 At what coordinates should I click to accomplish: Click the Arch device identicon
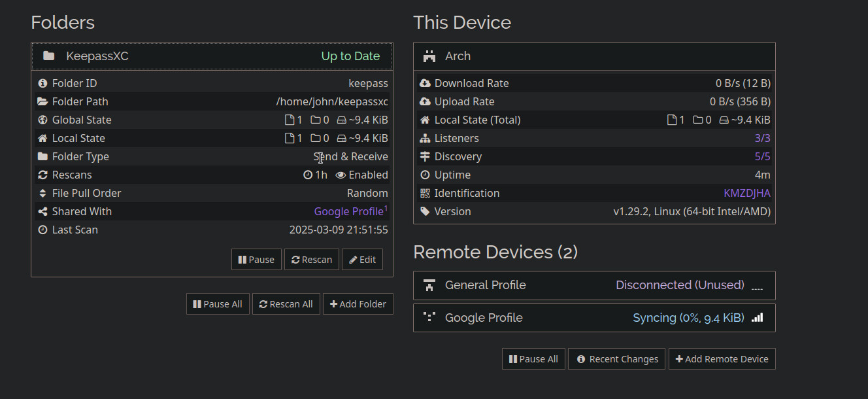click(x=429, y=56)
